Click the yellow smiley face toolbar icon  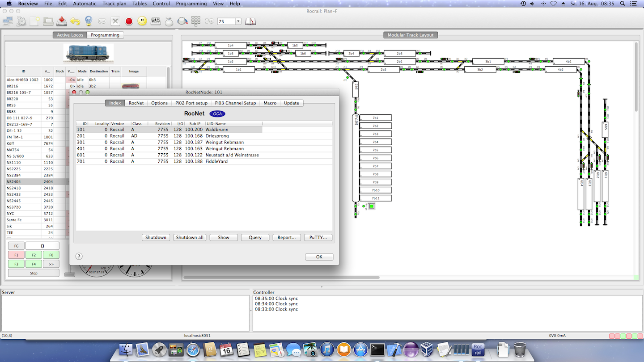coord(142,21)
